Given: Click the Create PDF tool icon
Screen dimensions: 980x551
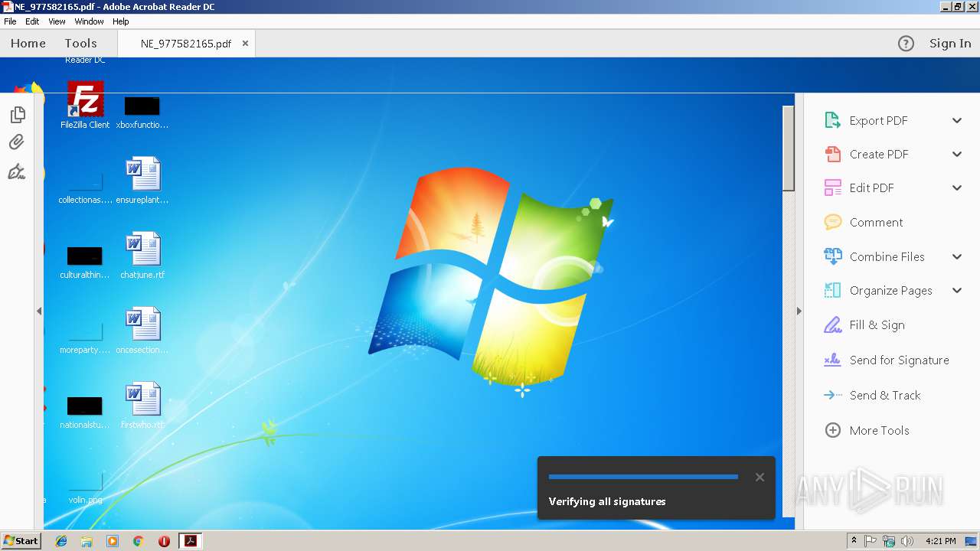Looking at the screenshot, I should [x=832, y=154].
